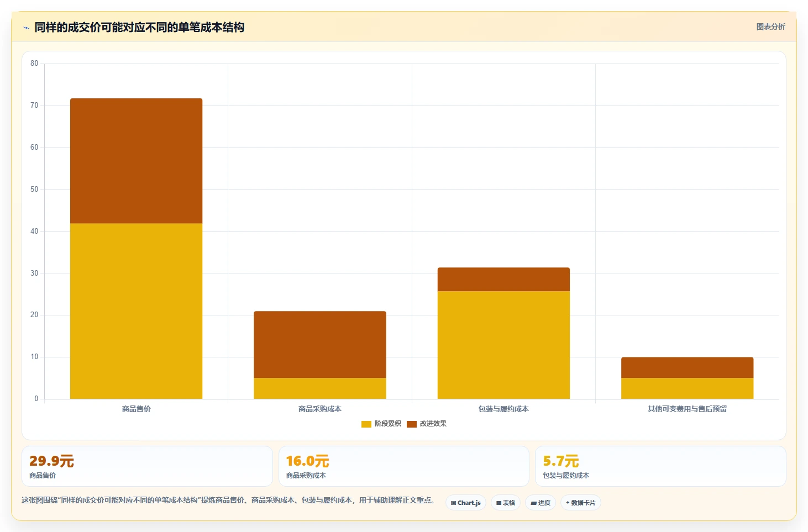Viewport: 808px width, 532px height.
Task: Click the yellow segment of 其他可变费用与售后预留 bar
Action: pyautogui.click(x=687, y=388)
